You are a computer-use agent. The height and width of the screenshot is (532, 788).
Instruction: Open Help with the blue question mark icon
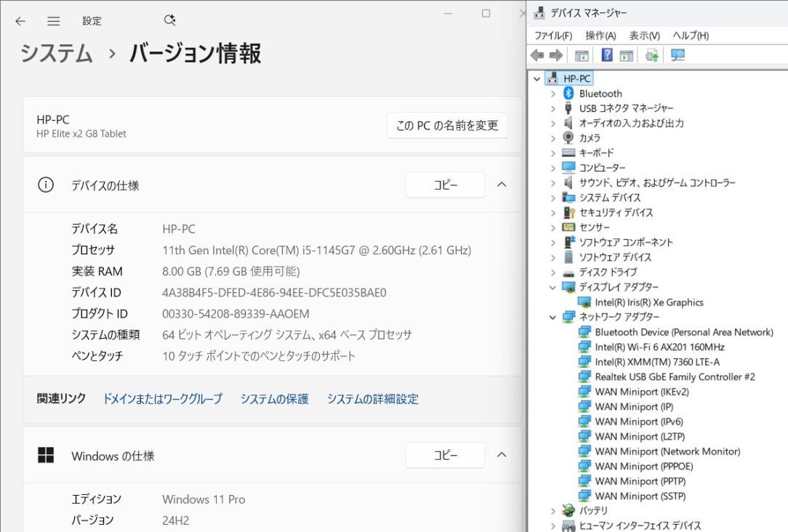607,55
